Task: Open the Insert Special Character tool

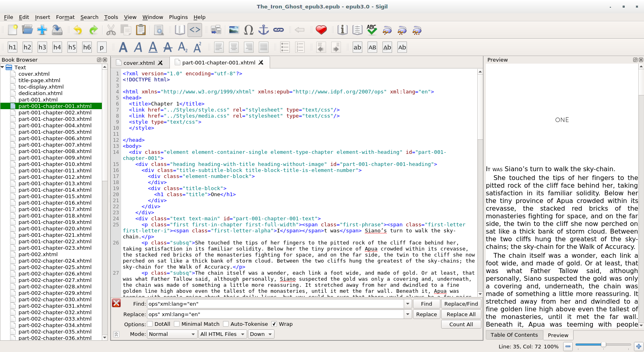Action: click(x=249, y=30)
